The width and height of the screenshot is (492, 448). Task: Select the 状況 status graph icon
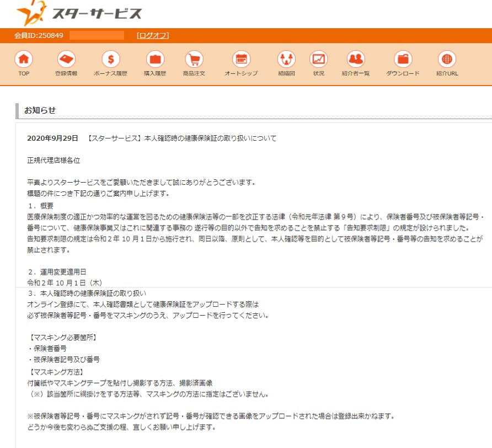318,59
